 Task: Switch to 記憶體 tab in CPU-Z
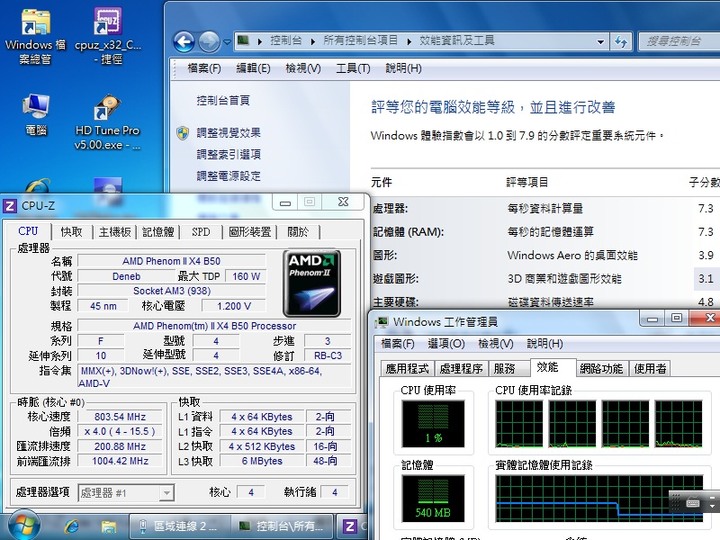tap(158, 232)
